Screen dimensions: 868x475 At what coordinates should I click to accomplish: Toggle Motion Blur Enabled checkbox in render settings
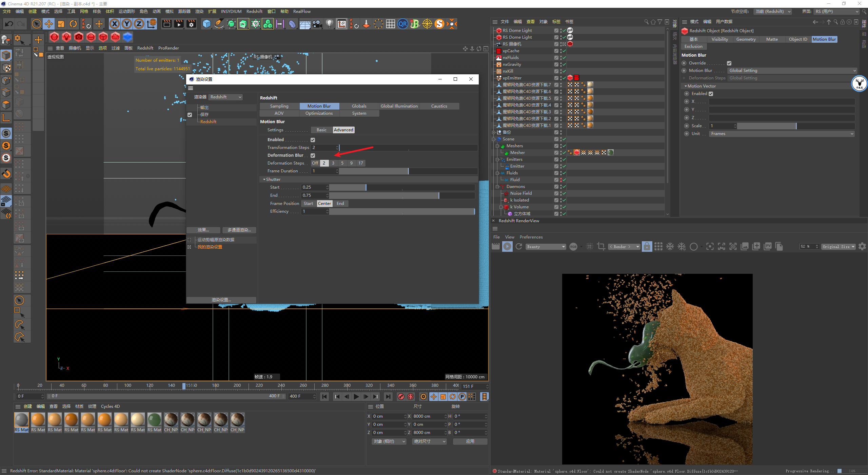tap(313, 140)
